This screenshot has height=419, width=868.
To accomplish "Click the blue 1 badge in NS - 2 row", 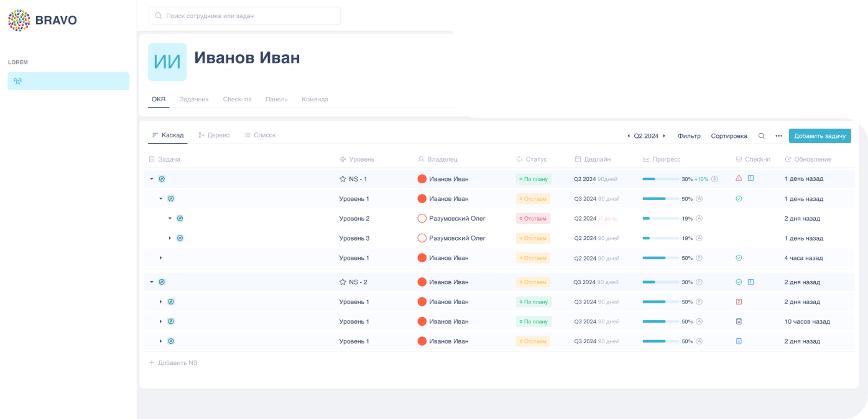I will coord(750,282).
